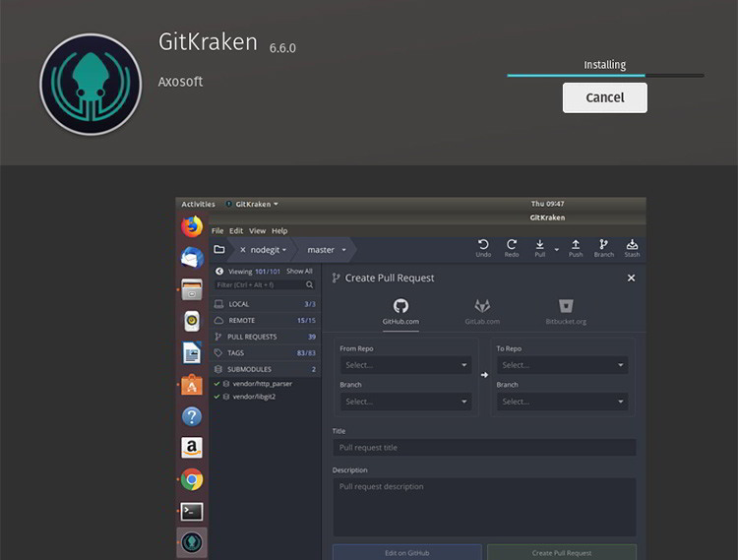Open the To Repo Select dropdown

(563, 365)
